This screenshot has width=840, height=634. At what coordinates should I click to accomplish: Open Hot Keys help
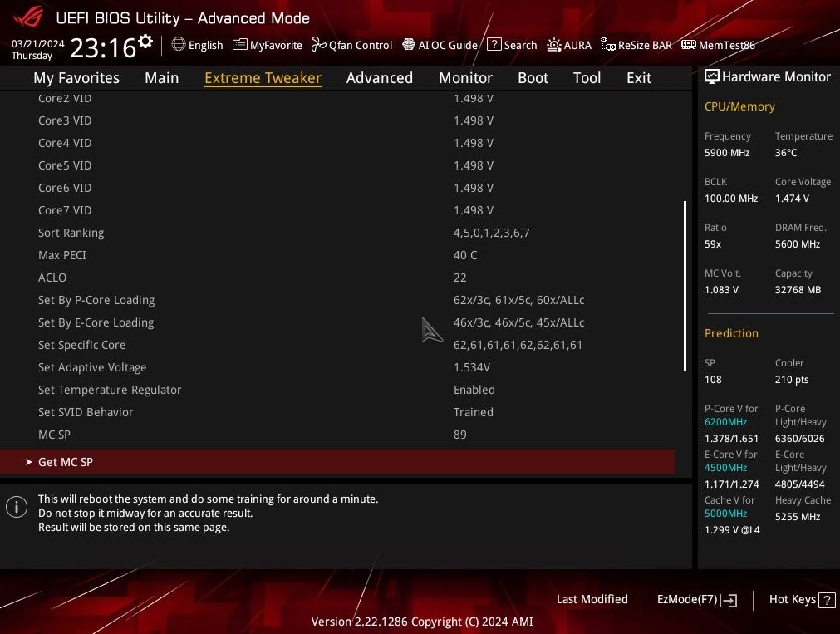click(x=802, y=600)
